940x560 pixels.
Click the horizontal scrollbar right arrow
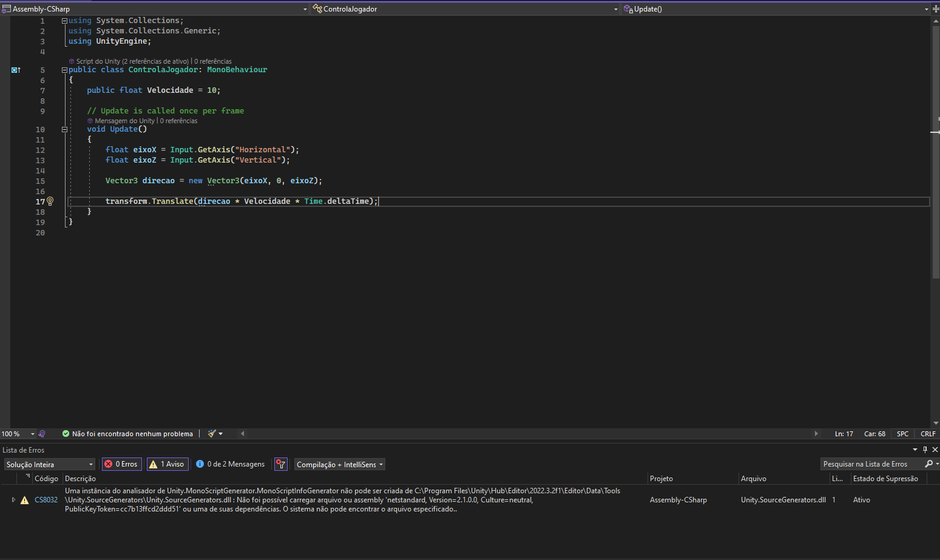point(816,434)
